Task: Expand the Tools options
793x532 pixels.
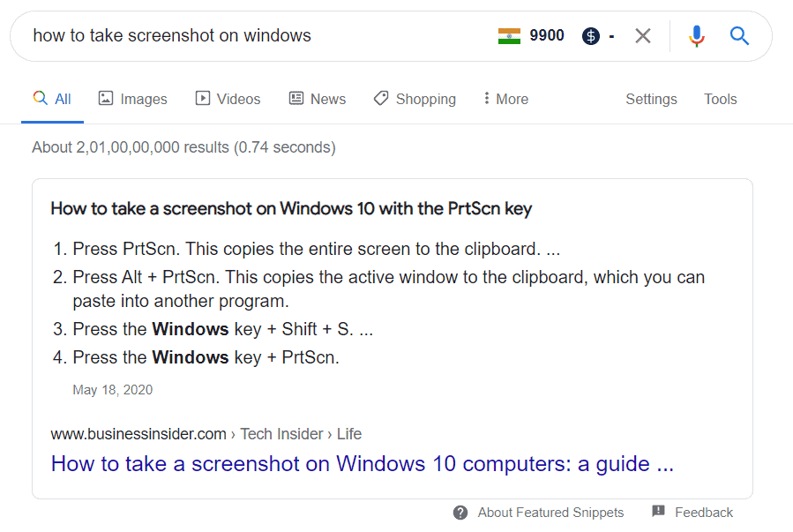Action: click(720, 99)
